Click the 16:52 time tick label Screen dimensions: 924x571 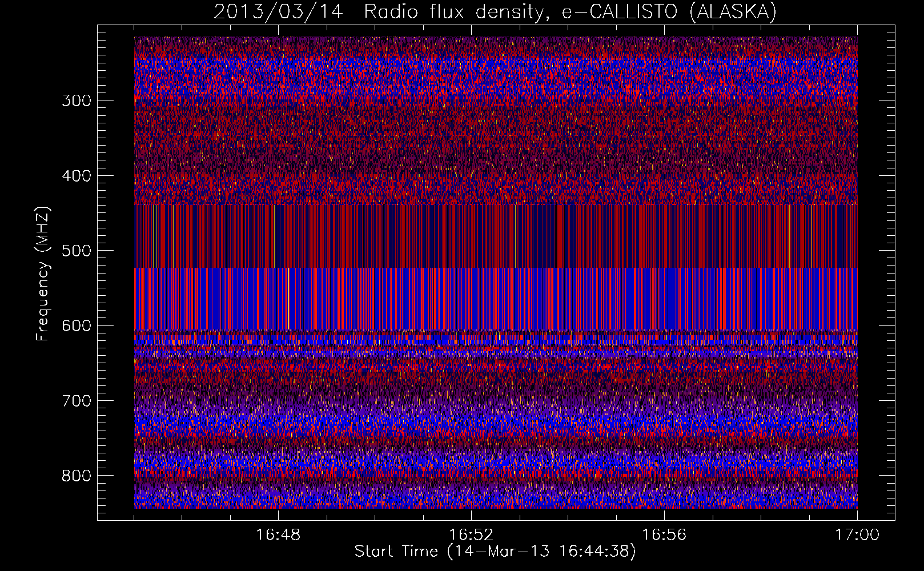click(x=471, y=535)
